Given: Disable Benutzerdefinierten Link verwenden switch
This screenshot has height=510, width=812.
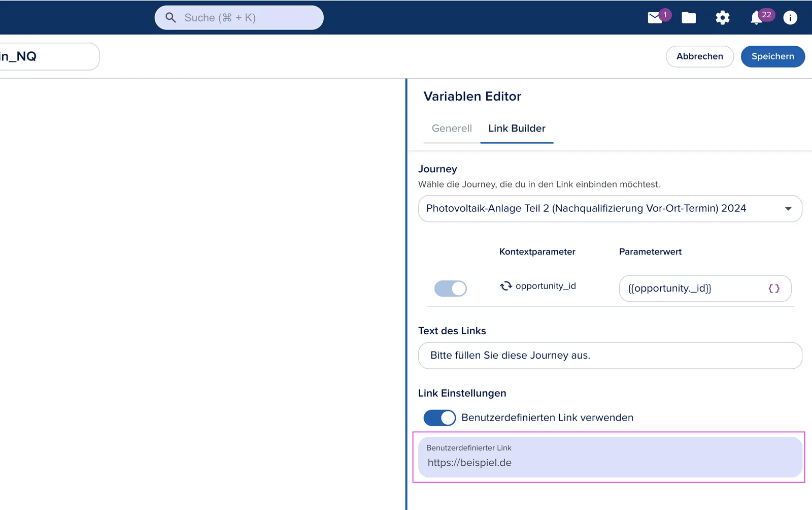Looking at the screenshot, I should 440,418.
